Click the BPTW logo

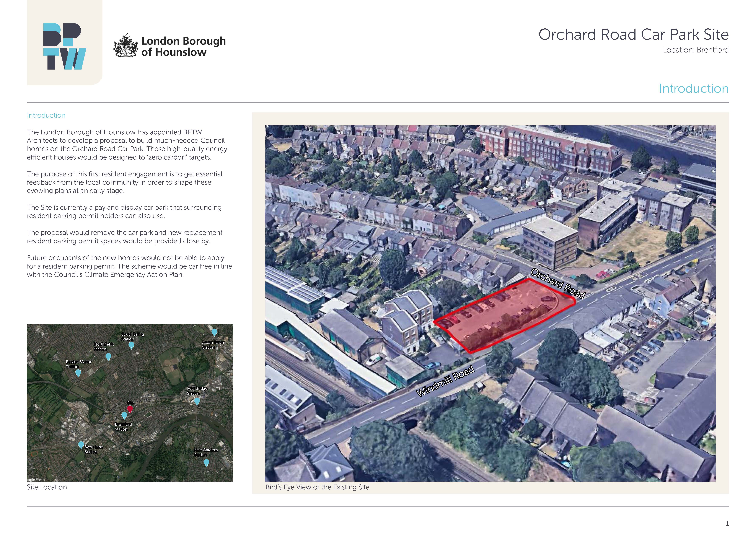65,46
